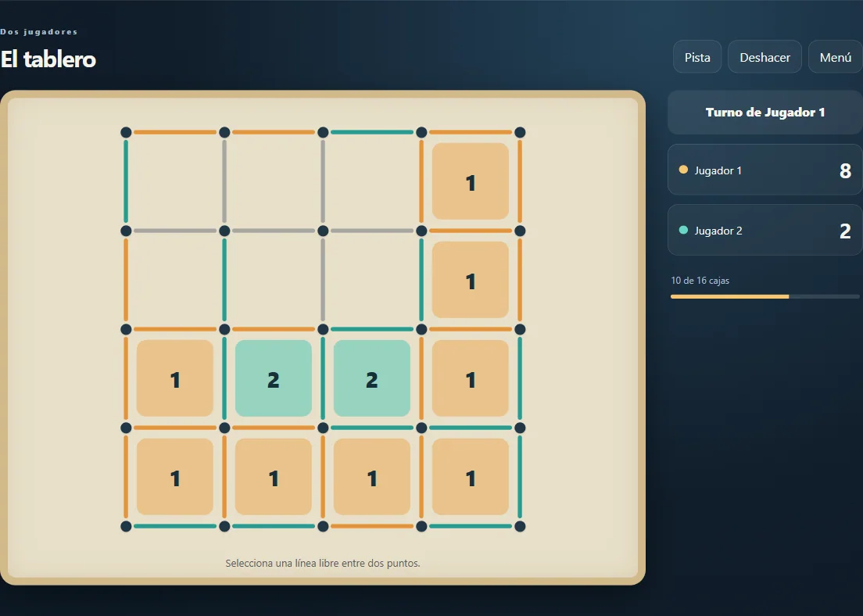The image size is (863, 616).
Task: Click the 'Turno de Jugador 1' turn indicator
Action: 765,113
